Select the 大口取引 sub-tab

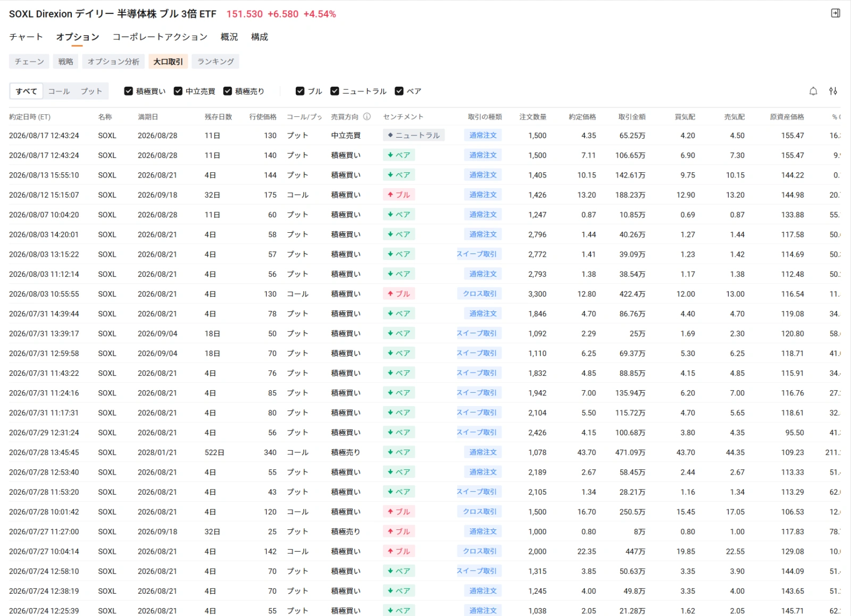(x=168, y=62)
